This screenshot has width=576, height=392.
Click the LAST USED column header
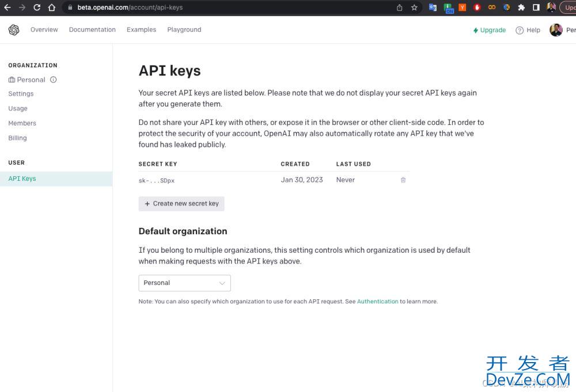pos(354,164)
